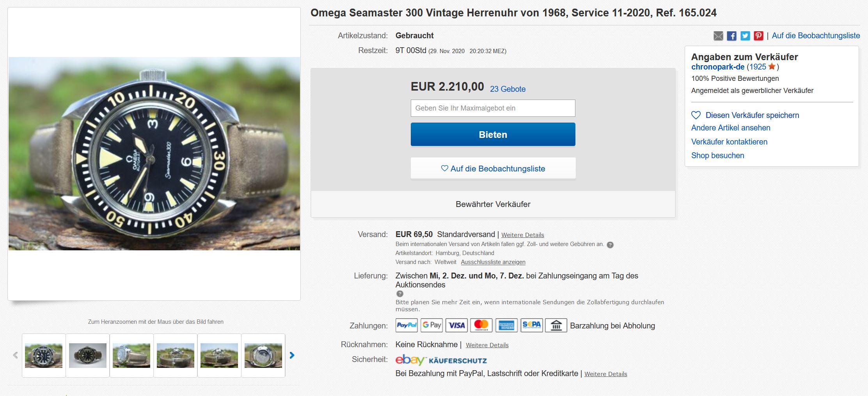Expand shipping 'Weitere Details' link

[x=522, y=235]
